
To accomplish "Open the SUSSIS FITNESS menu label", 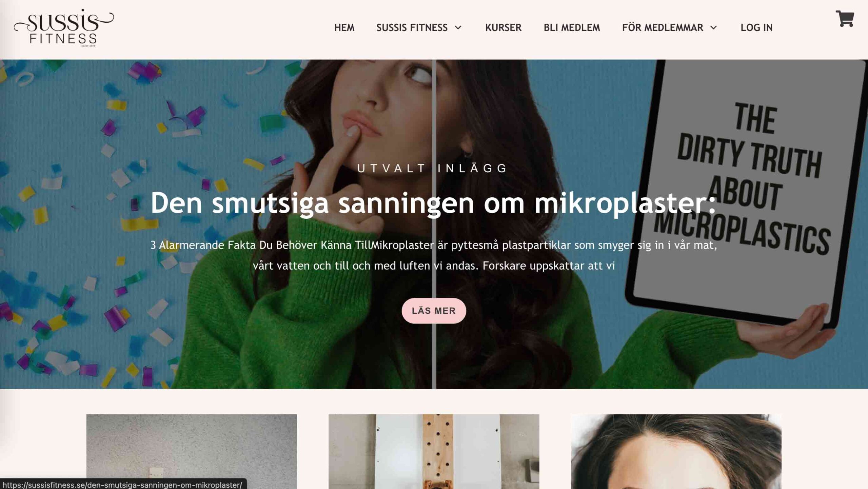I will tap(412, 27).
